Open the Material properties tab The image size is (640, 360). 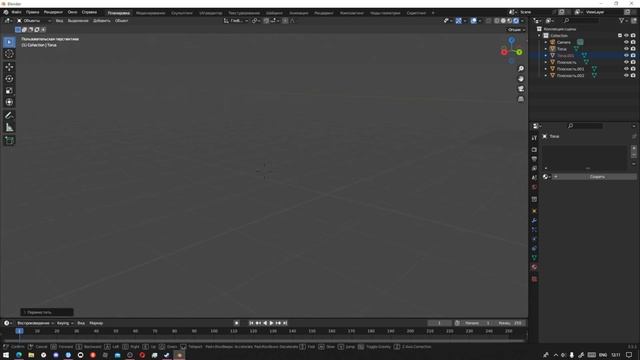534,267
